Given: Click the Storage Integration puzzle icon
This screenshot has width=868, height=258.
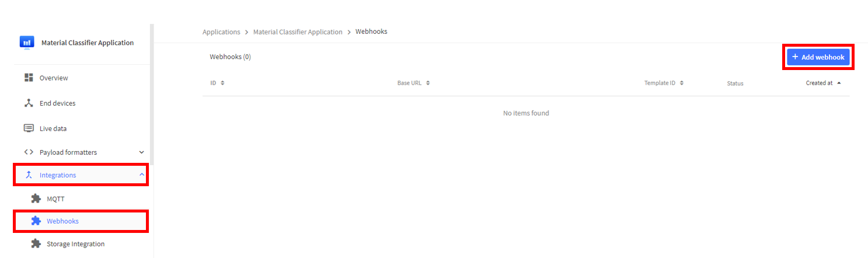Looking at the screenshot, I should (36, 243).
